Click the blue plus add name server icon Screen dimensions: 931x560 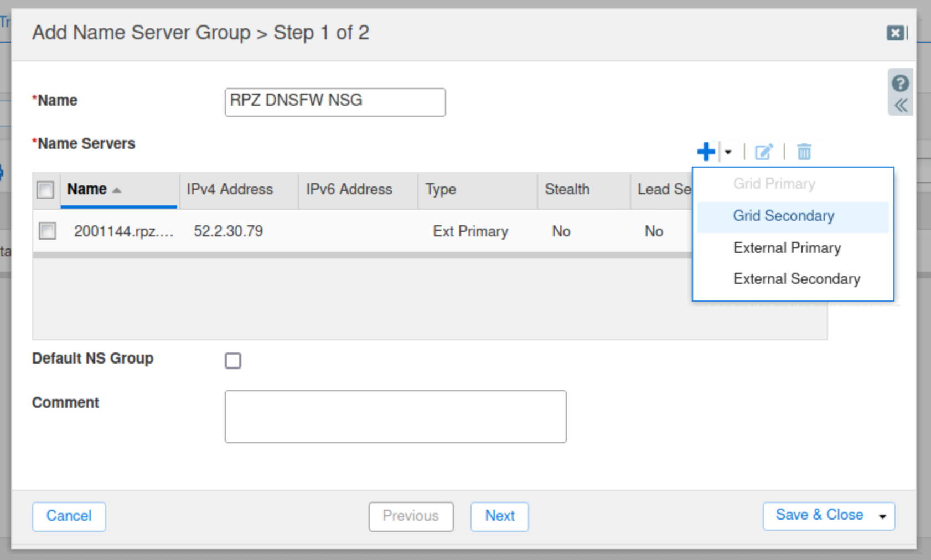click(706, 151)
